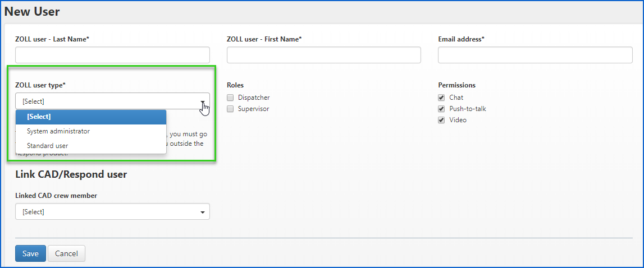This screenshot has width=644, height=268.
Task: Uncheck the Chat permission
Action: pyautogui.click(x=441, y=98)
